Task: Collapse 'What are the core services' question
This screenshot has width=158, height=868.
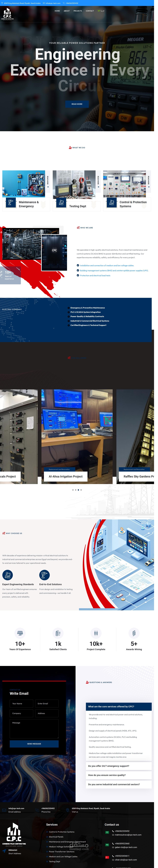Action: (x=119, y=707)
